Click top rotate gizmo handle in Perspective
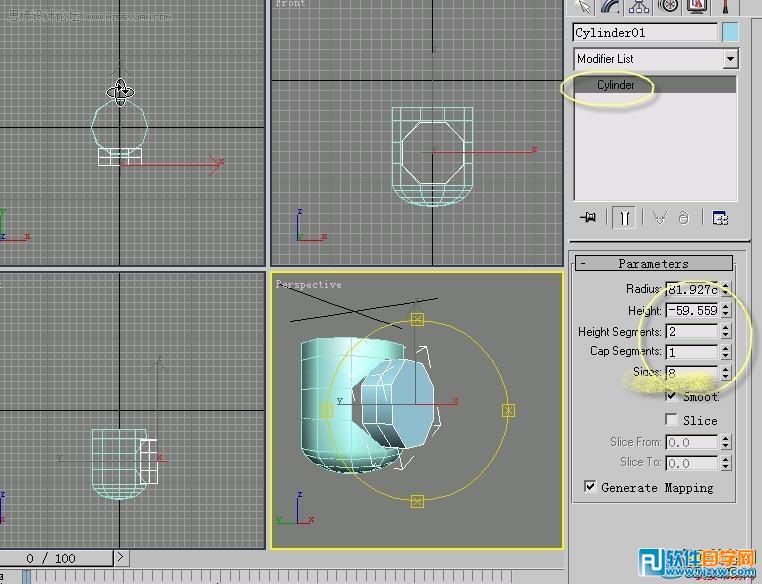 417,319
